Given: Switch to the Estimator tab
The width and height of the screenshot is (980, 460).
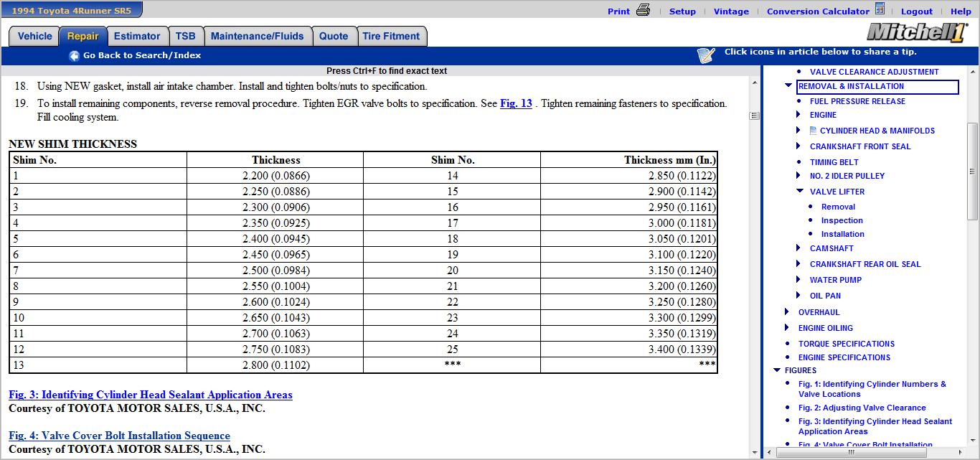Looking at the screenshot, I should point(137,37).
